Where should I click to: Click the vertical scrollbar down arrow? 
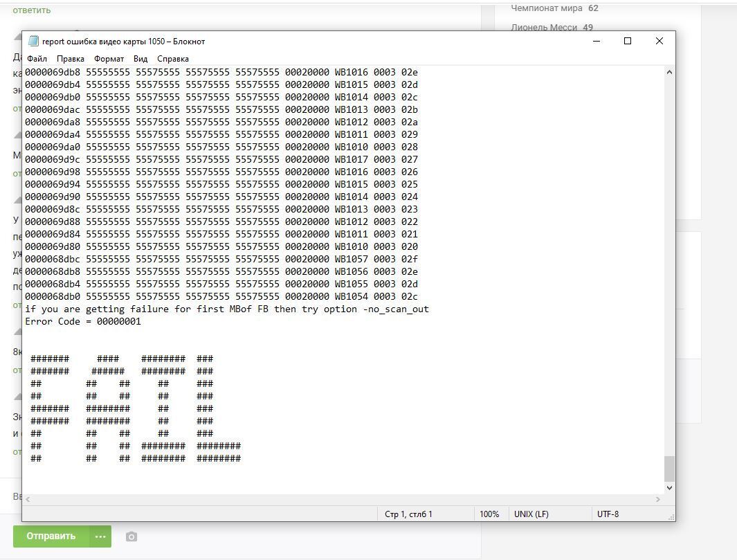(x=669, y=487)
